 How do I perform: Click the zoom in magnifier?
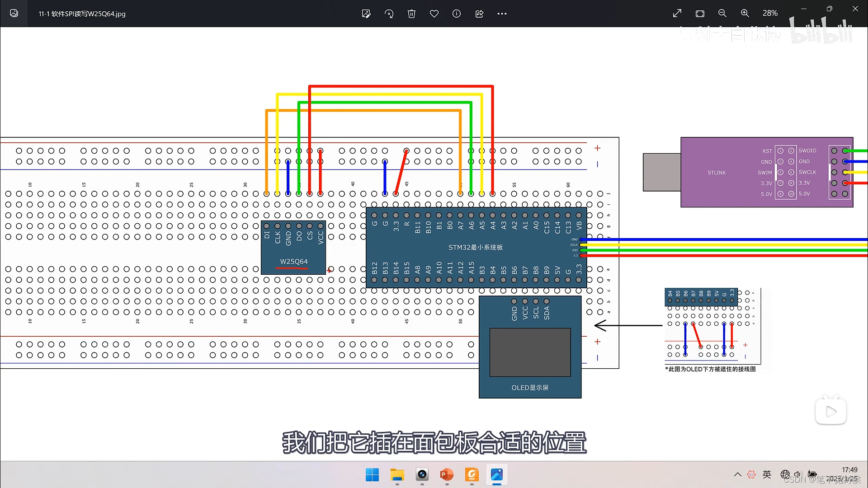pos(745,14)
